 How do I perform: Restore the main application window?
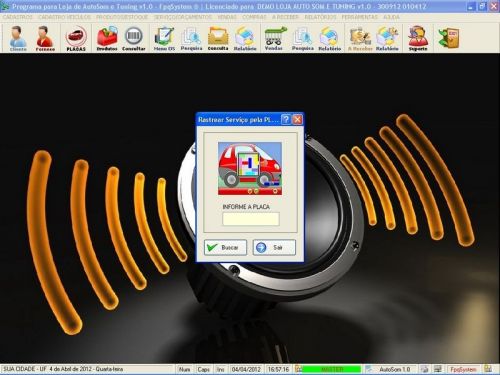482,6
